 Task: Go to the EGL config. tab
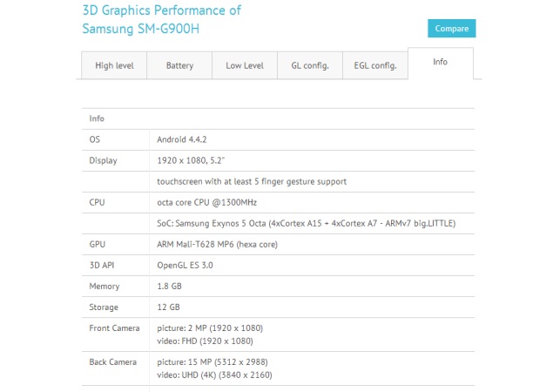pyautogui.click(x=375, y=65)
